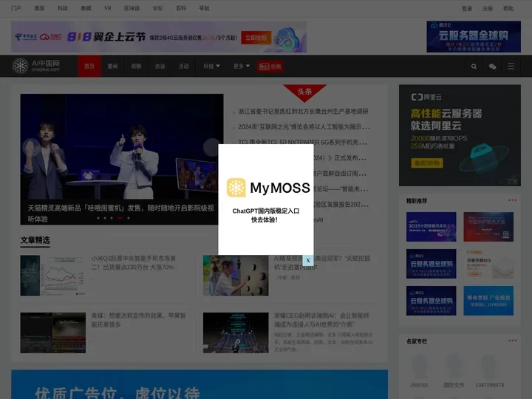This screenshot has width=532, height=399.
Task: Open 导航 in the top bar
Action: point(204,8)
